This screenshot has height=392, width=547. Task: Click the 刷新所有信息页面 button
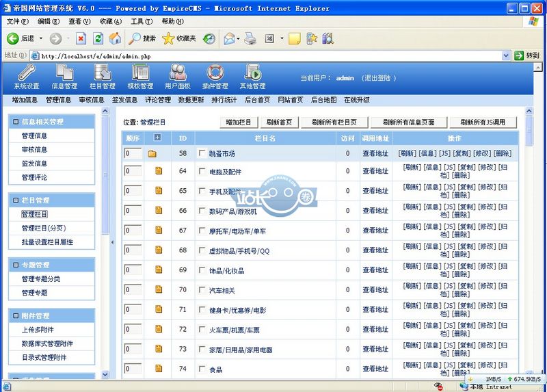(408, 122)
